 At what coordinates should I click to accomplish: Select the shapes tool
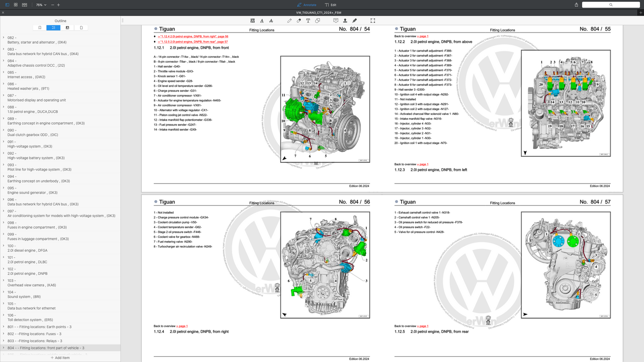317,20
